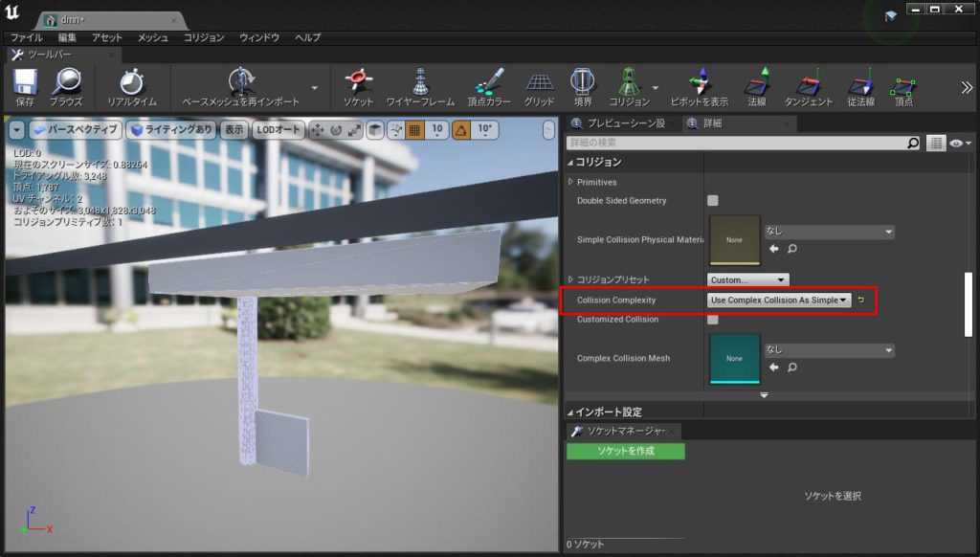Expand the コリジョンプリセット row
Viewport: 980px width, 557px height.
coord(570,279)
